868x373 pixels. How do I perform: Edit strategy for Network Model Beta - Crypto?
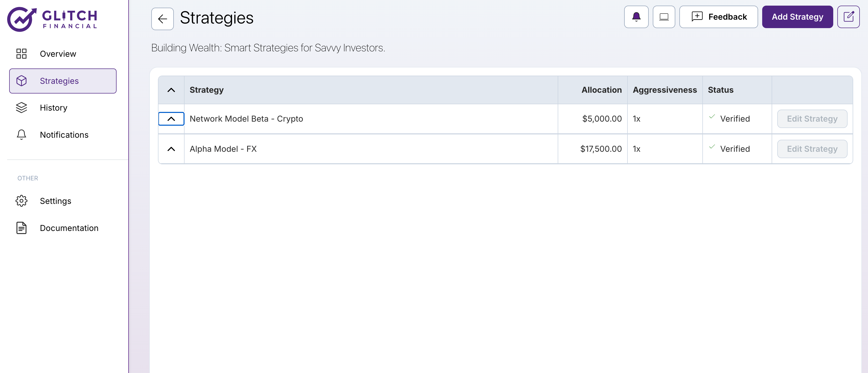[x=812, y=119]
